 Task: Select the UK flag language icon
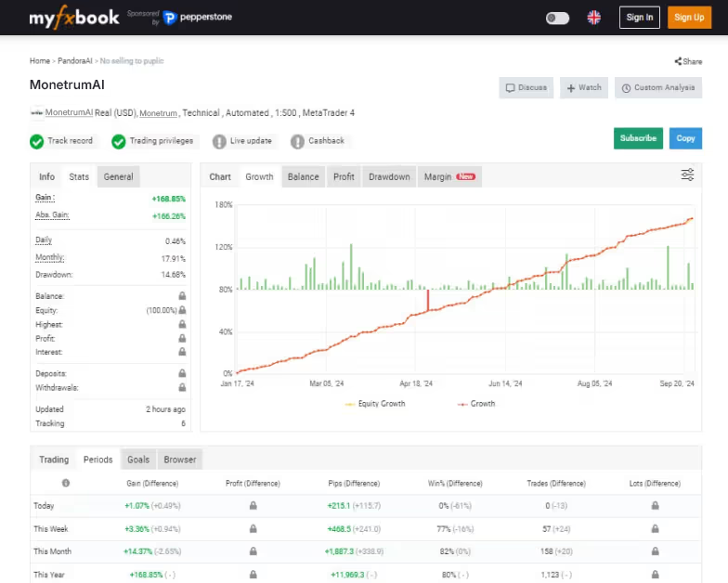coord(594,17)
